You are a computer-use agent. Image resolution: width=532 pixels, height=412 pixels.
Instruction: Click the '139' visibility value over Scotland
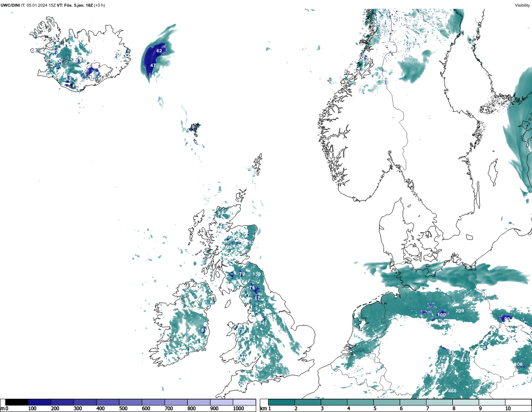click(x=257, y=274)
